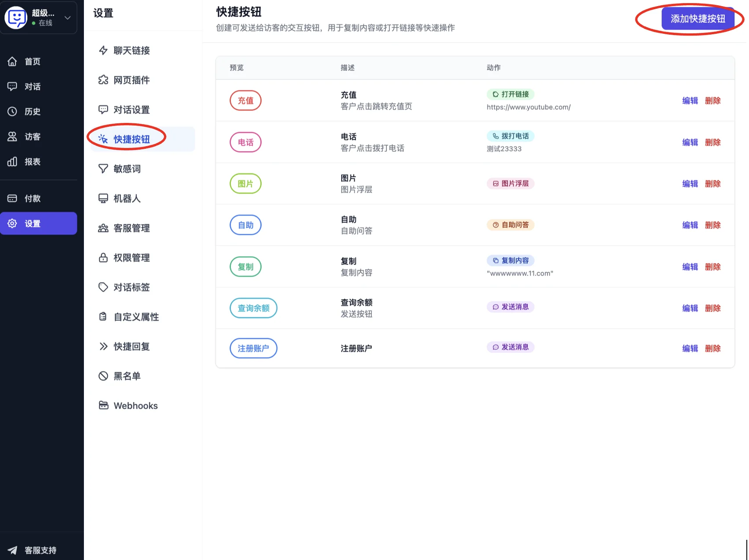
Task: Edit the 电话 quick button entry
Action: pos(690,142)
